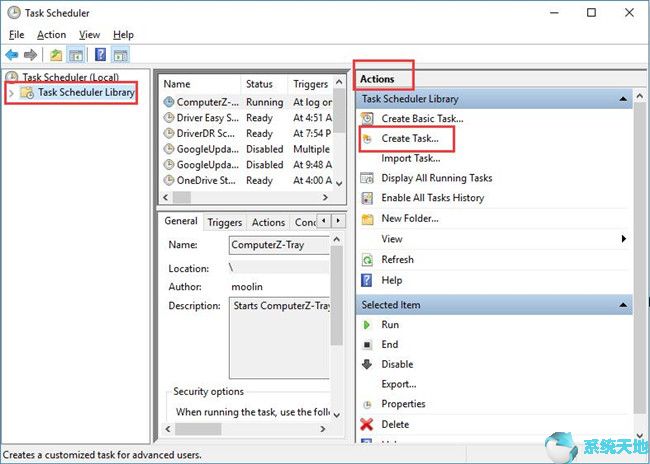Viewport: 650px width, 464px height.
Task: Click Enable All Tasks History link
Action: pos(433,198)
